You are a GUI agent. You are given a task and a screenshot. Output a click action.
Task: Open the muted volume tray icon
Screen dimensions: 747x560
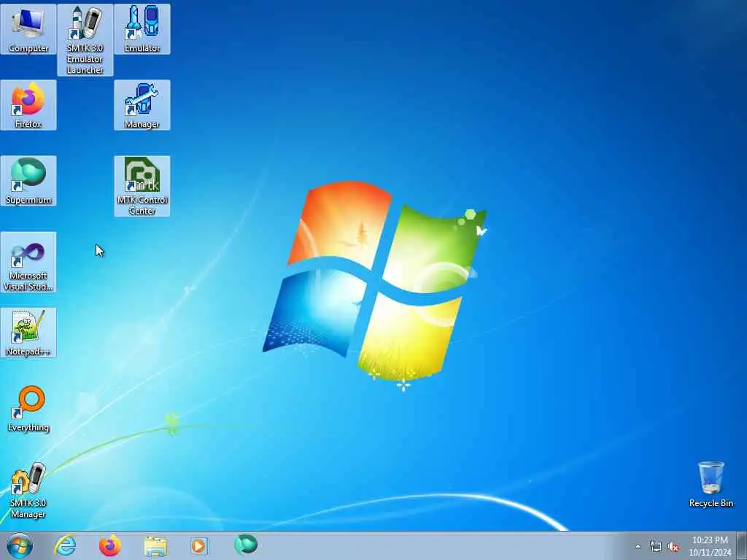(x=673, y=547)
